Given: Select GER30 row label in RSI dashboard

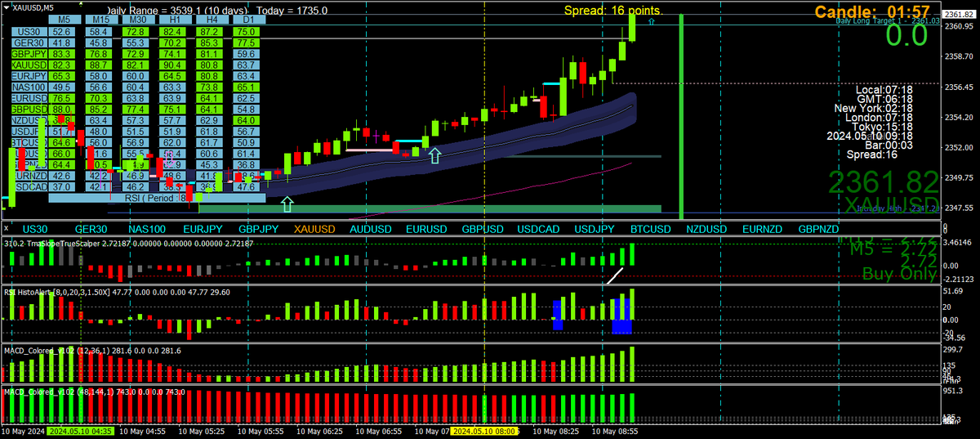Looking at the screenshot, I should pos(30,43).
